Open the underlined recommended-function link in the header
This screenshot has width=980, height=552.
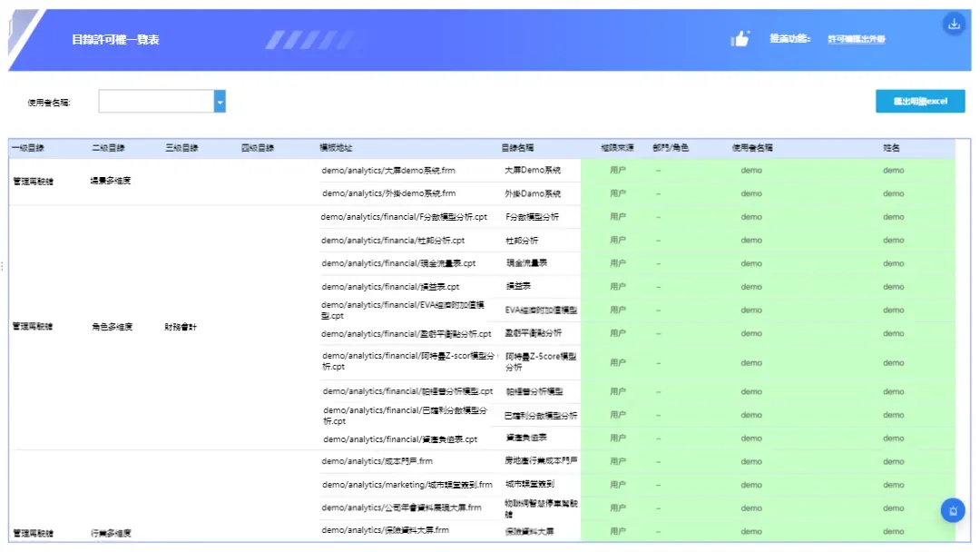click(857, 39)
